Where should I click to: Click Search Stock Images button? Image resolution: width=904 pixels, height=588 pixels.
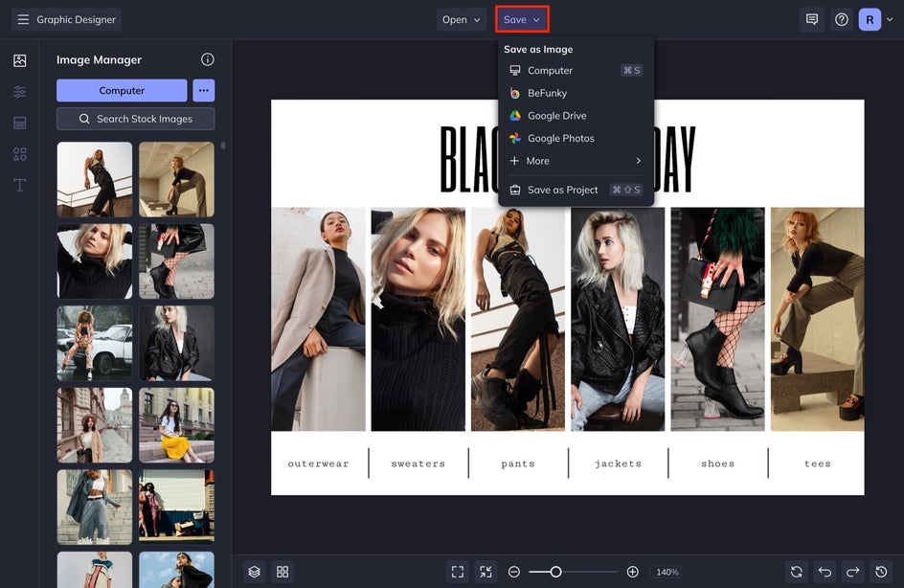(135, 119)
